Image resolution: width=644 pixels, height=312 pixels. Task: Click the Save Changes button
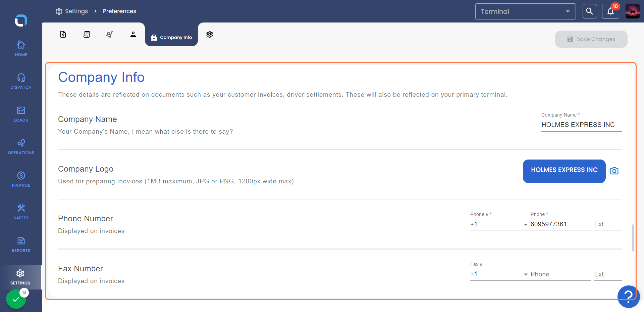coord(591,39)
